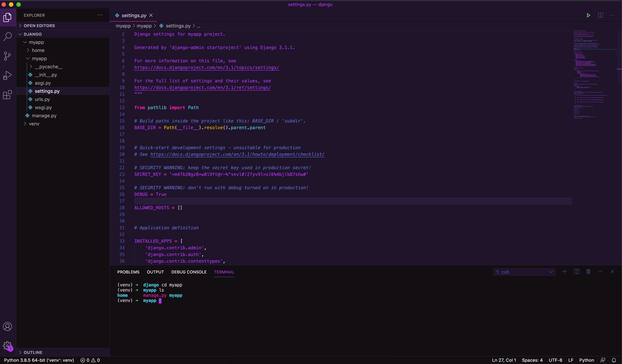
Task: Split the terminal pane
Action: [x=577, y=272]
